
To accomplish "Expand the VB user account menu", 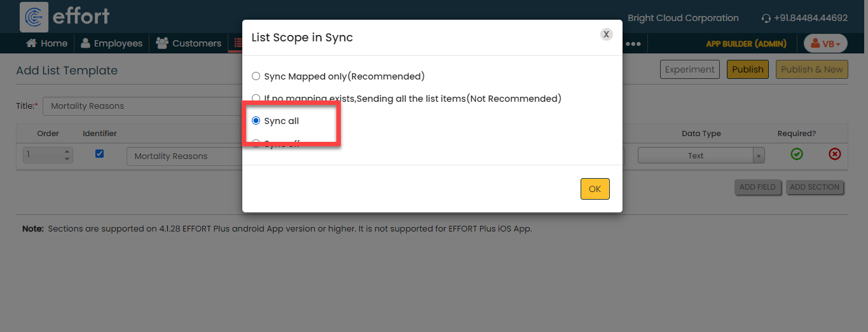I will pos(825,43).
